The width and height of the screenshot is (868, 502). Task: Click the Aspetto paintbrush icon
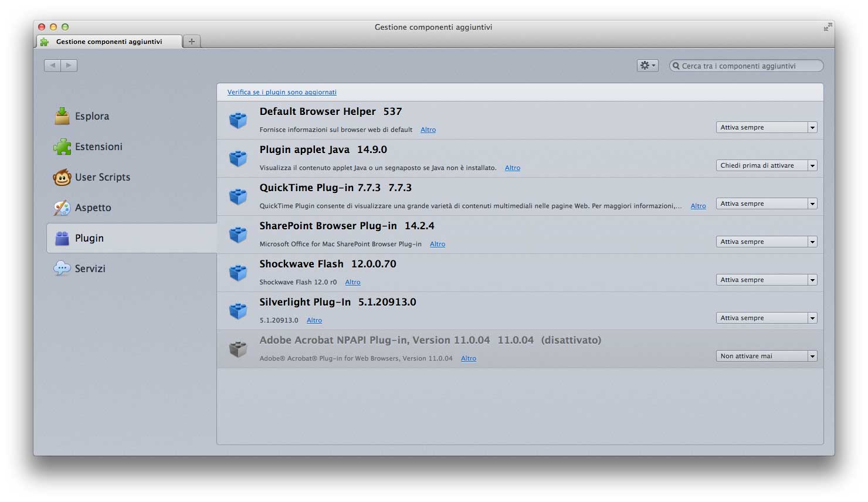[62, 208]
